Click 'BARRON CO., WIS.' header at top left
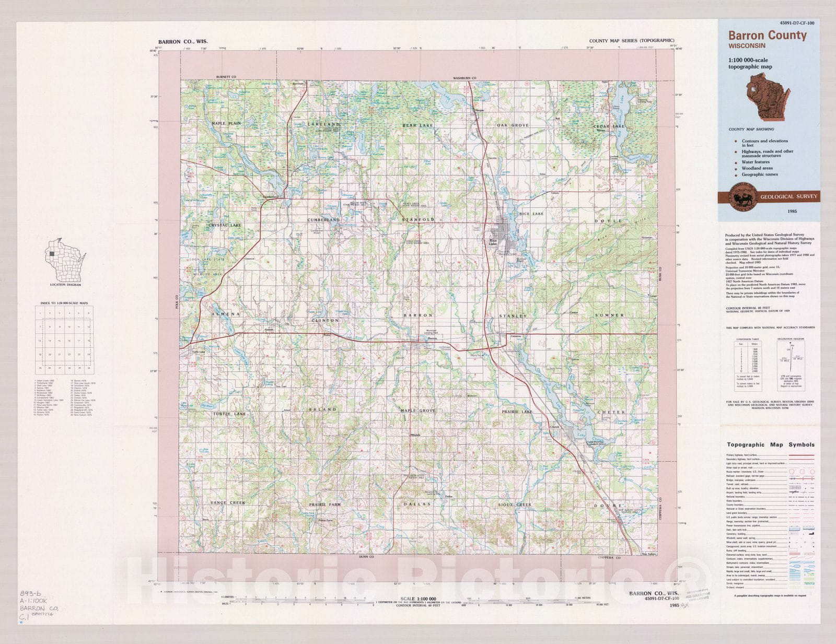This screenshot has height=644, width=836. point(183,41)
